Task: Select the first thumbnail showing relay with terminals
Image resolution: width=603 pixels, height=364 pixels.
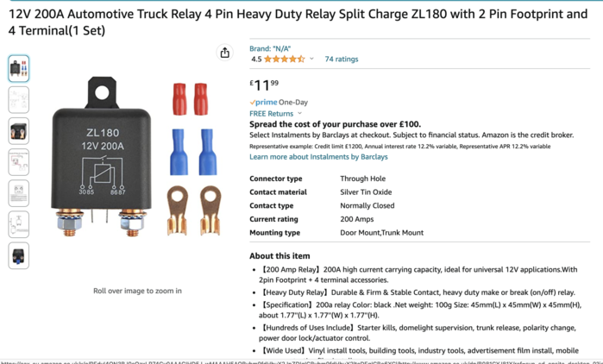Action: point(18,69)
